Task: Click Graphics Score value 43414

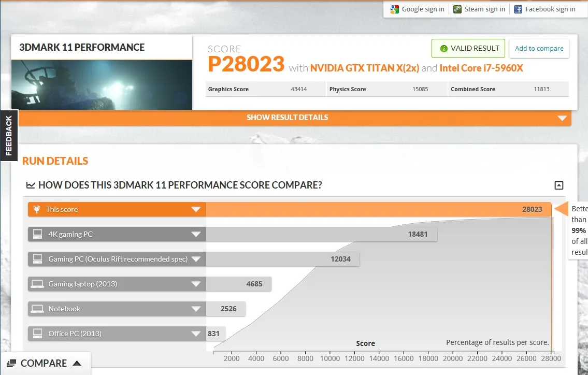Action: [299, 89]
